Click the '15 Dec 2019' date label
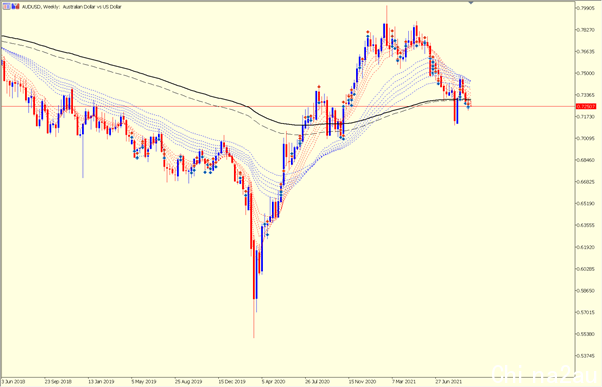This screenshot has width=602, height=387. (232, 382)
